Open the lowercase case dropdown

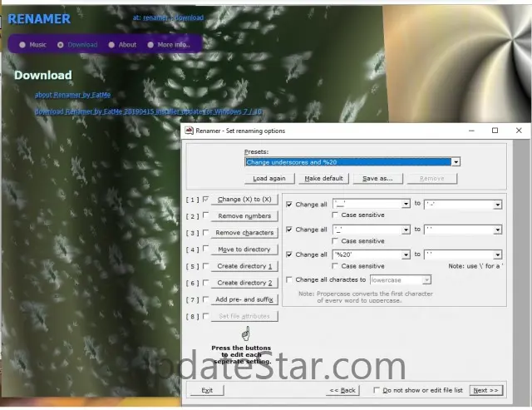pyautogui.click(x=426, y=279)
